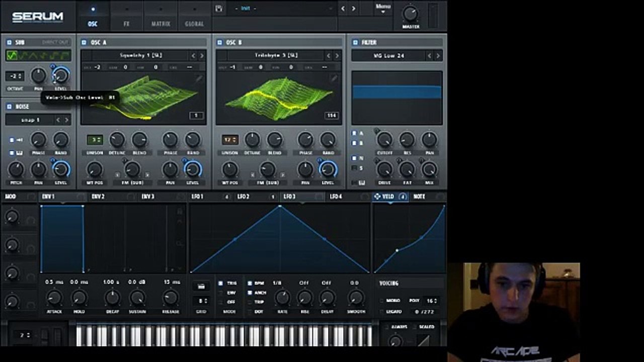Screen dimensions: 644x362
Task: Select the sine wave shape for SUB oscillator
Action: 11,55
